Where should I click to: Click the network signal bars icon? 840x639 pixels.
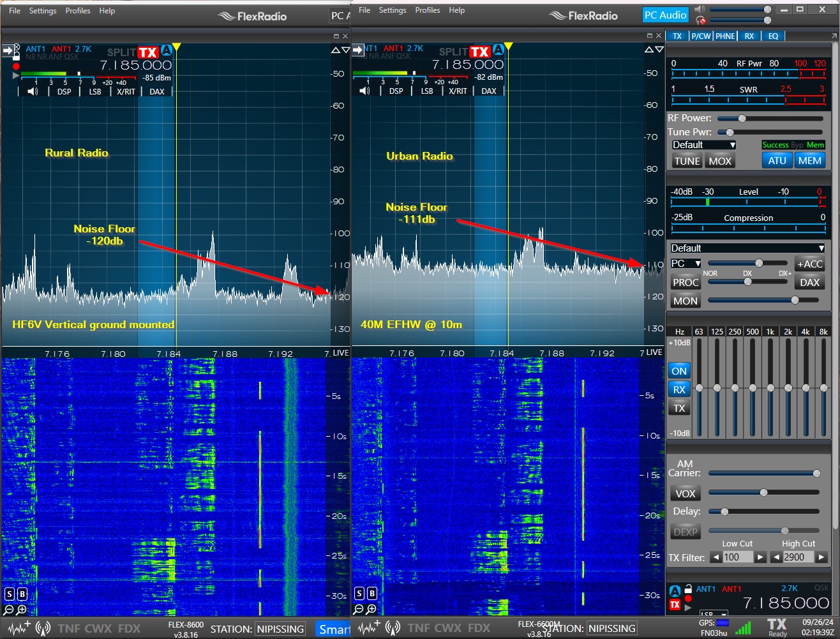pos(742,628)
